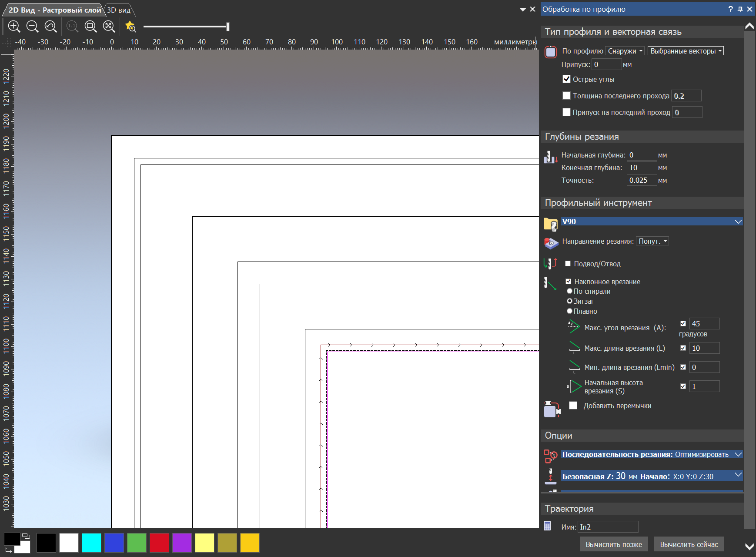
Task: Click the zoom to window rectangle icon
Action: click(x=90, y=27)
